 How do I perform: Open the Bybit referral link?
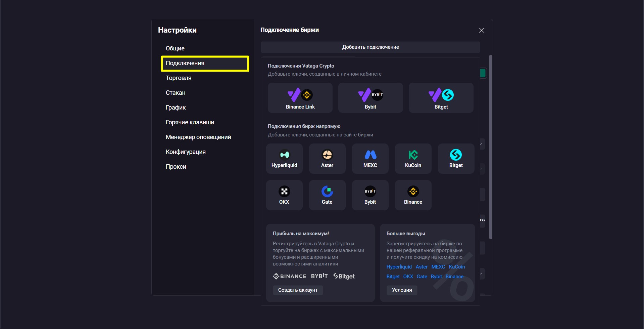click(436, 277)
